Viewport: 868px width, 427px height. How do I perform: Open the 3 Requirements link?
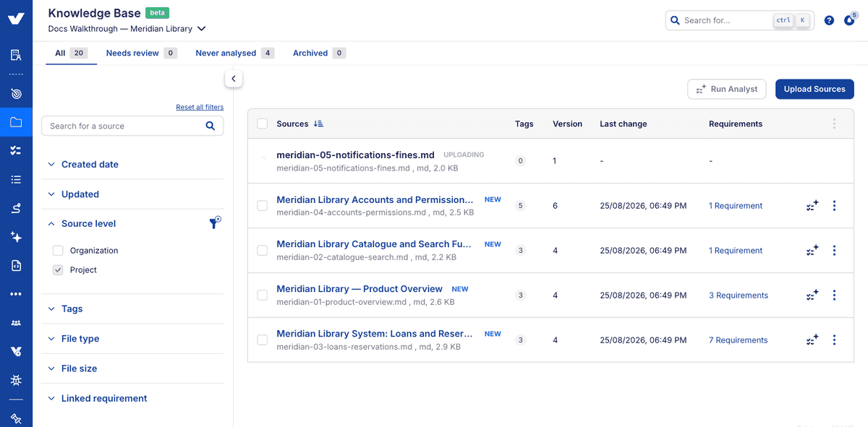click(x=738, y=296)
